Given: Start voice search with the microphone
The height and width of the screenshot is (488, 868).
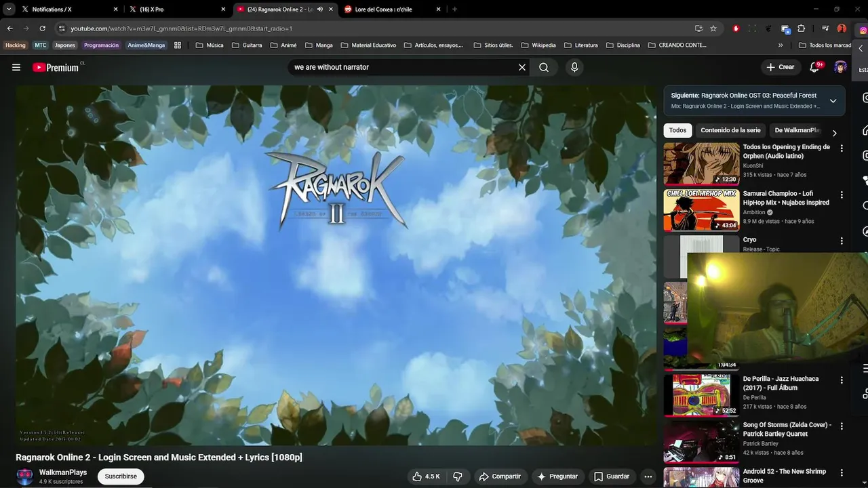Looking at the screenshot, I should pos(574,67).
